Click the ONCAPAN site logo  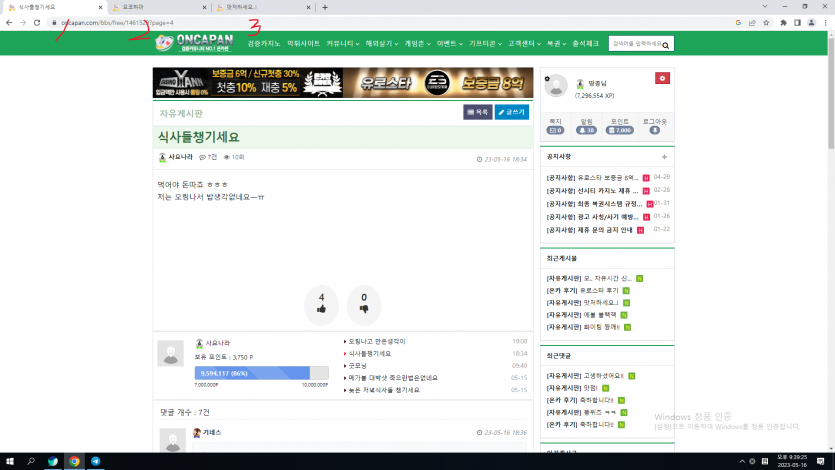(194, 43)
